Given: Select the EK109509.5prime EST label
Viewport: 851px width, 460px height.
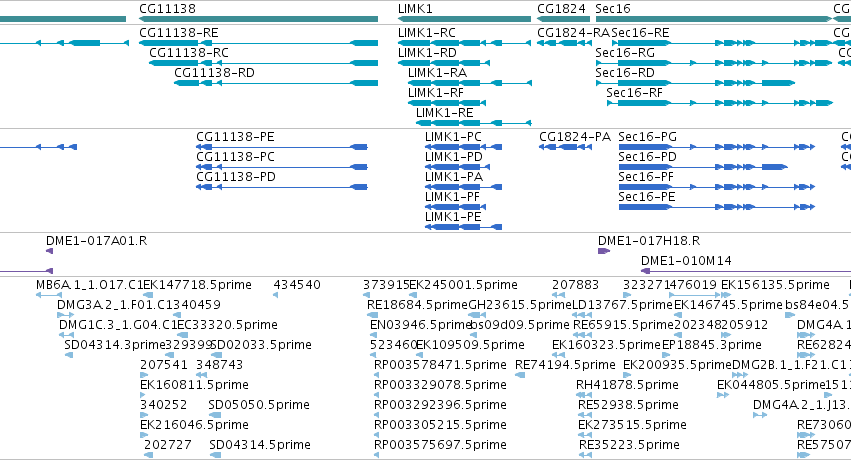Looking at the screenshot, I should [x=471, y=345].
